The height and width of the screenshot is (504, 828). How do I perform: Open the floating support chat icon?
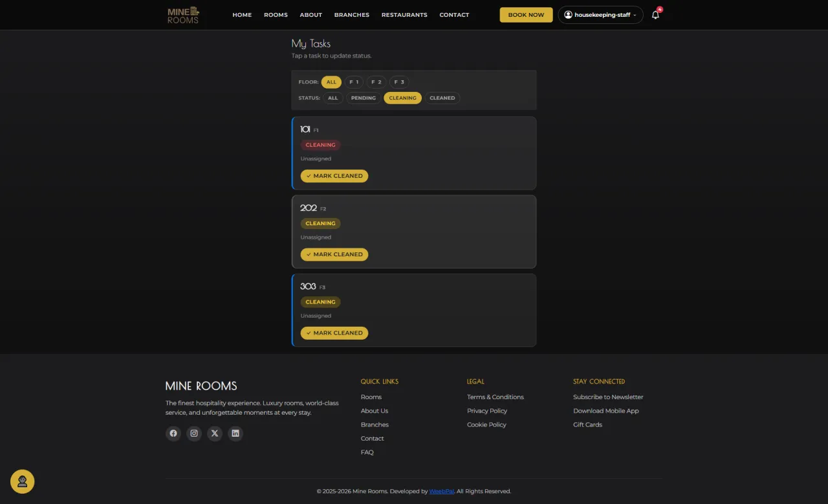click(23, 481)
